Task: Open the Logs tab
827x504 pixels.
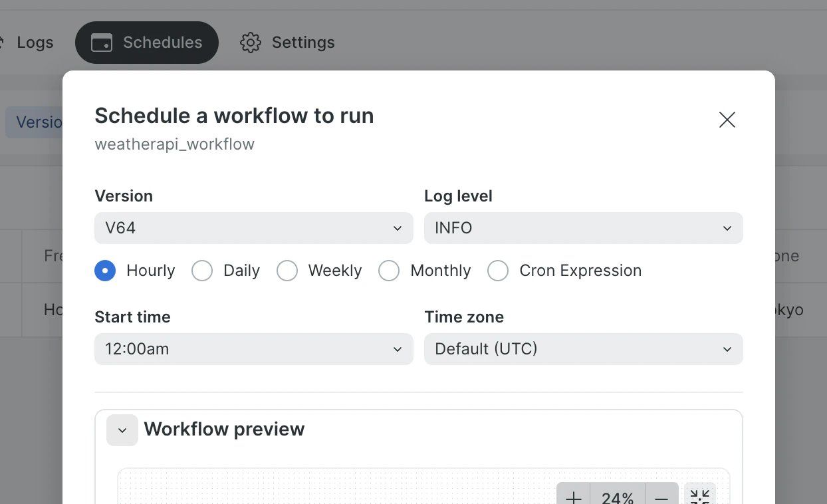Action: pyautogui.click(x=27, y=43)
